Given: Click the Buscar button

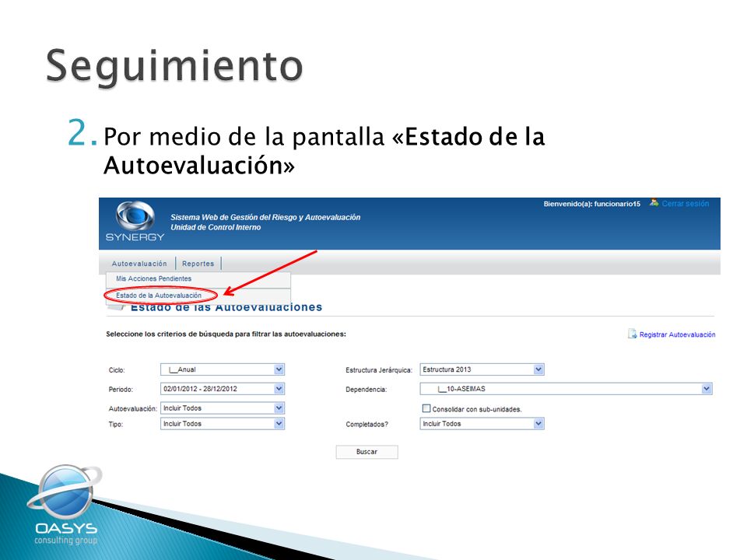Looking at the screenshot, I should (x=366, y=452).
